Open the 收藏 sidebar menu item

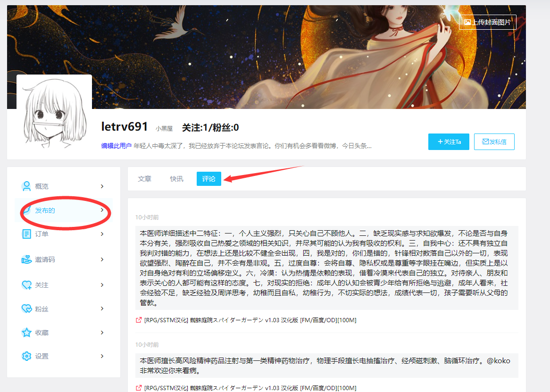tap(64, 333)
